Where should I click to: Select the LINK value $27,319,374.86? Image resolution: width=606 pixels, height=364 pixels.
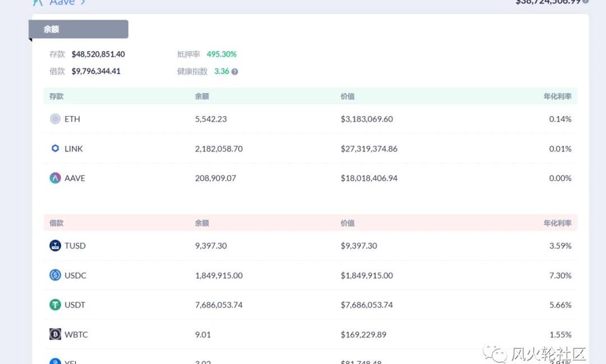[x=369, y=149]
